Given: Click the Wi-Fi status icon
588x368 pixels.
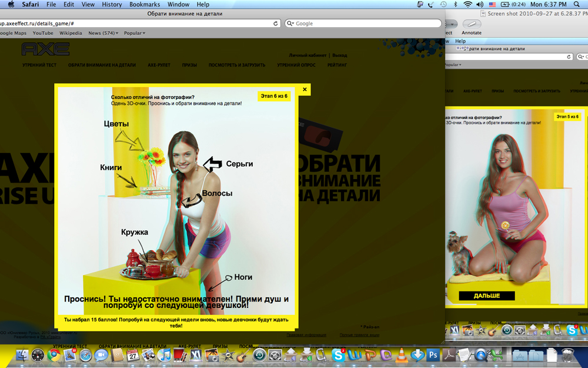Looking at the screenshot, I should click(x=467, y=4).
